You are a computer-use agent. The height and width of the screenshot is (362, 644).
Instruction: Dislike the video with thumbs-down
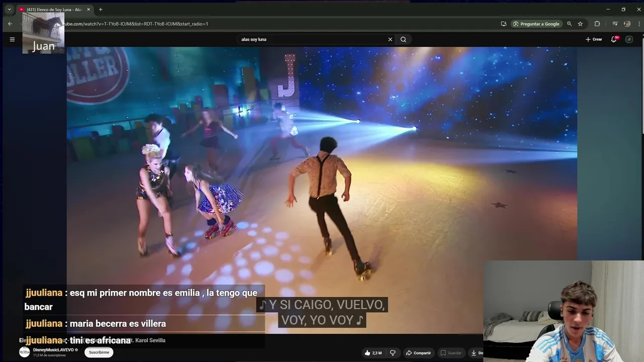pos(393,353)
